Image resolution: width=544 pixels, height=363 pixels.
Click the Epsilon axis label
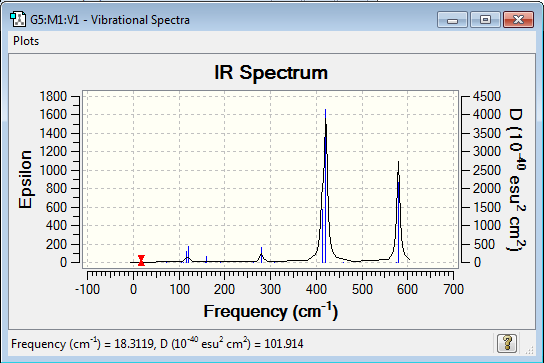click(26, 179)
